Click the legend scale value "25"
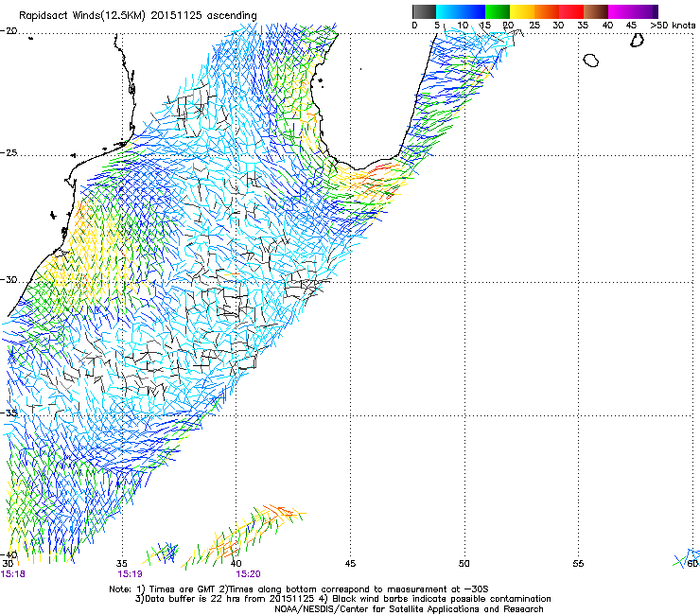This screenshot has width=700, height=615. coord(534,26)
